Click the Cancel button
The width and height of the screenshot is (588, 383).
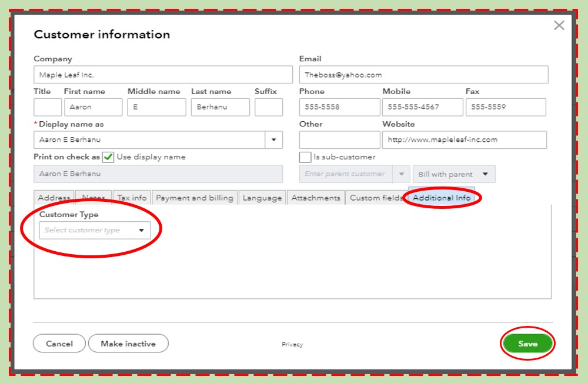pyautogui.click(x=59, y=344)
